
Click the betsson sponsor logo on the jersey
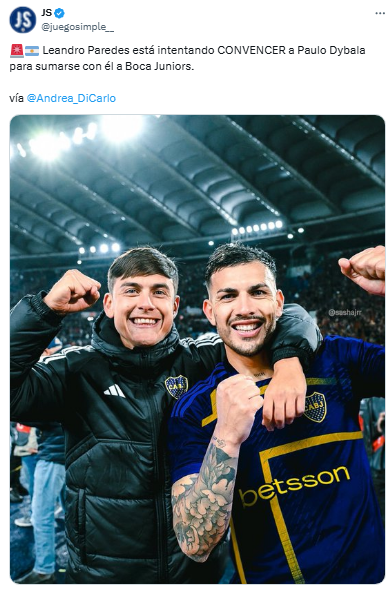point(294,486)
